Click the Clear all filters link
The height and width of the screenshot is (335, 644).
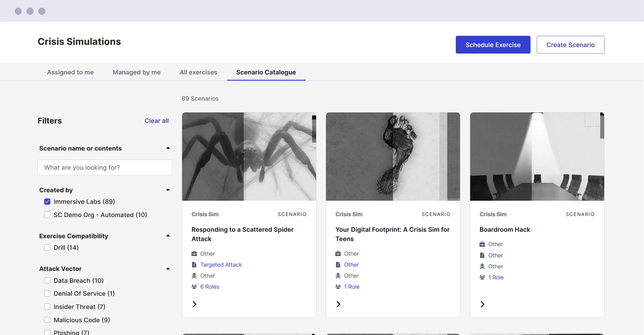(157, 121)
